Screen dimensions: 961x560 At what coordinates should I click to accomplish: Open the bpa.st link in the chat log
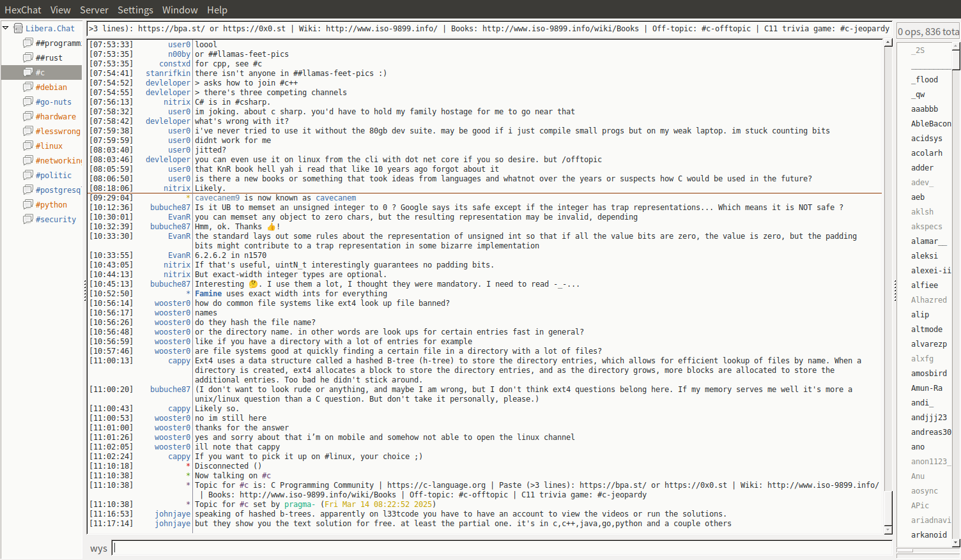[x=613, y=485]
